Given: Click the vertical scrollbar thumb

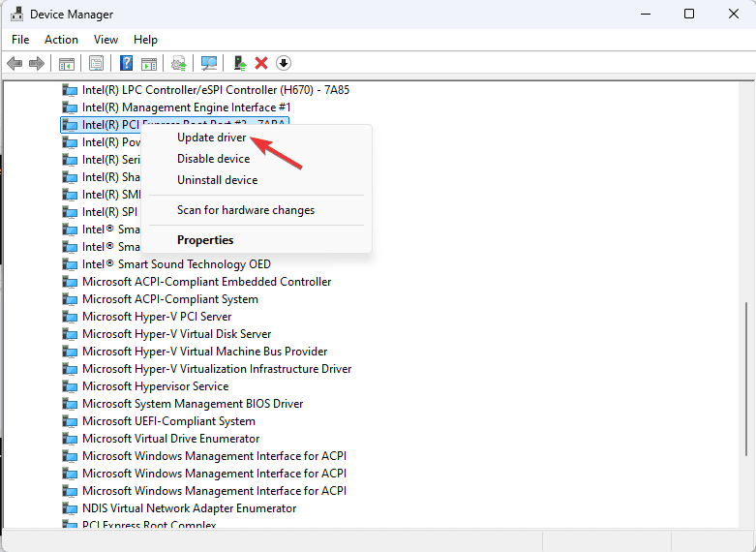Looking at the screenshot, I should (x=746, y=379).
